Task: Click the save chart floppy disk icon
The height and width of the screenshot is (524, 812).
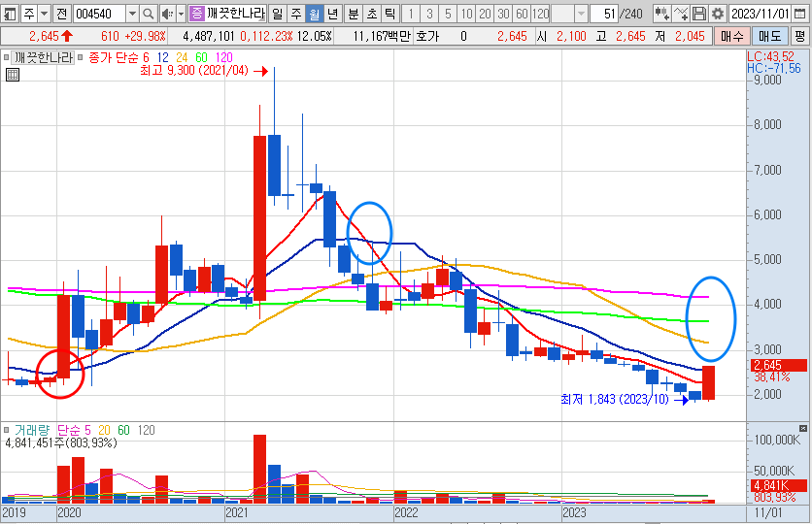Action: pos(699,14)
